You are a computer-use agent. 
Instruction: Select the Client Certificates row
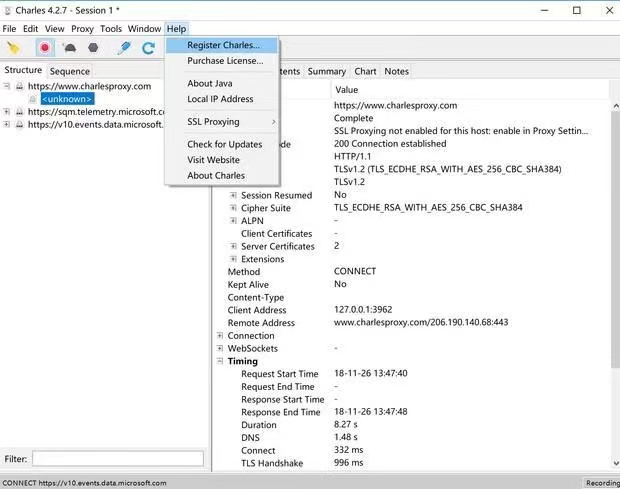412,234
